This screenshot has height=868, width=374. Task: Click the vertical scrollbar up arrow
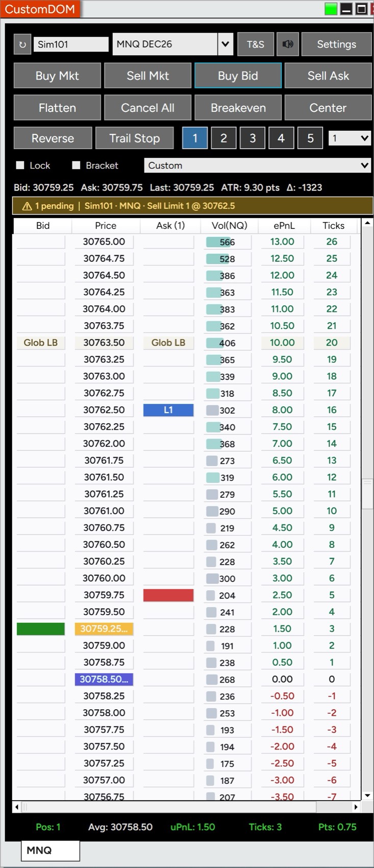coord(367,224)
